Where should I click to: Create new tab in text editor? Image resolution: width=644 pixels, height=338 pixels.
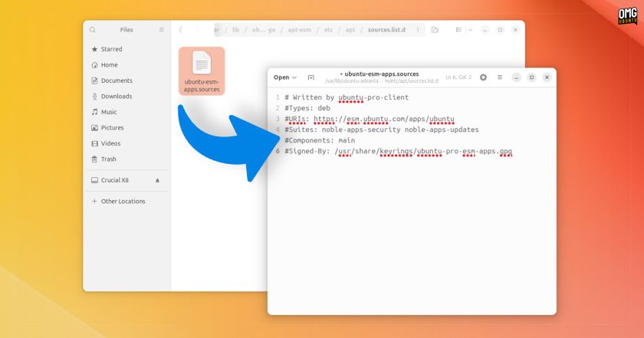point(311,77)
